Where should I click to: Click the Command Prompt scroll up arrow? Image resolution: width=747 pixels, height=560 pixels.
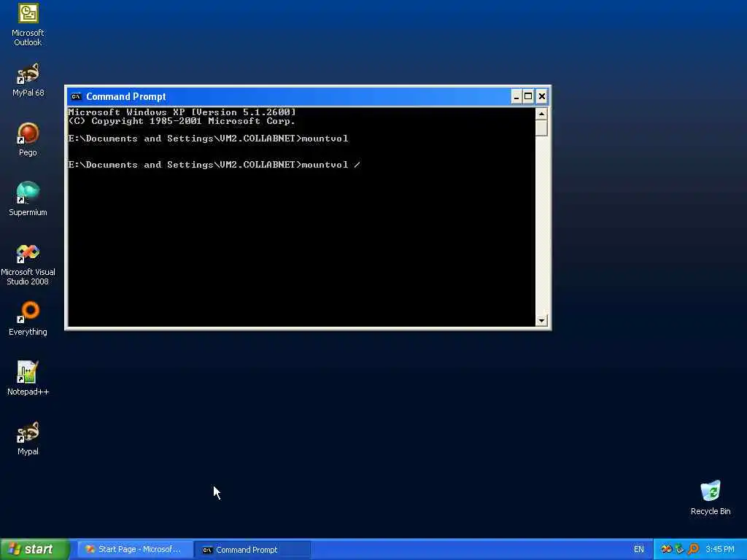point(541,114)
